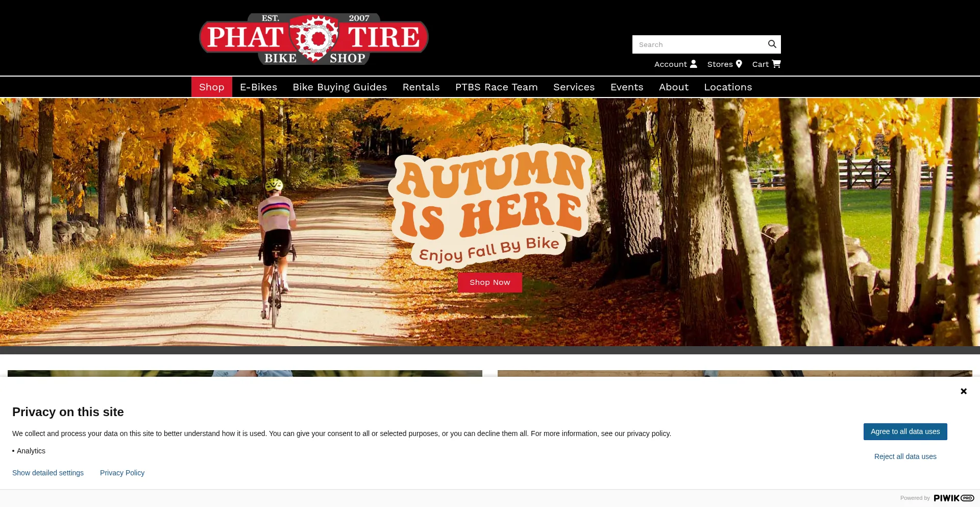
Task: Open the Privacy Policy link
Action: click(x=122, y=473)
